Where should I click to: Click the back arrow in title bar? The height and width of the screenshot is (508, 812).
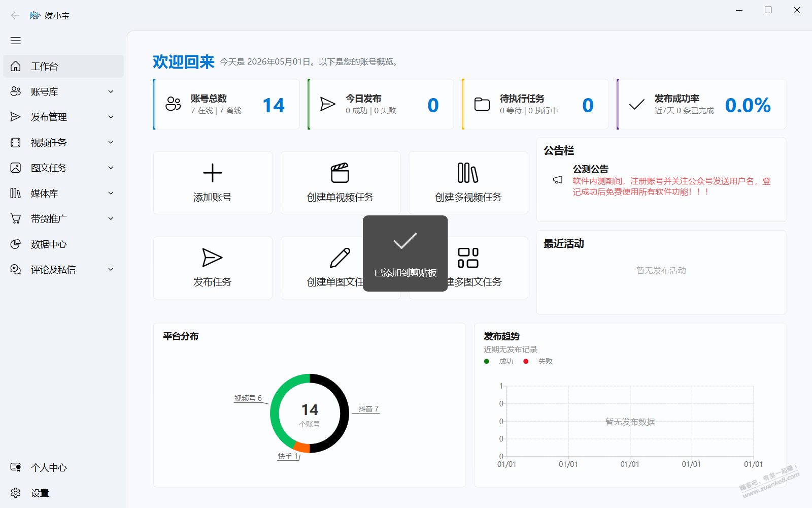(x=15, y=15)
